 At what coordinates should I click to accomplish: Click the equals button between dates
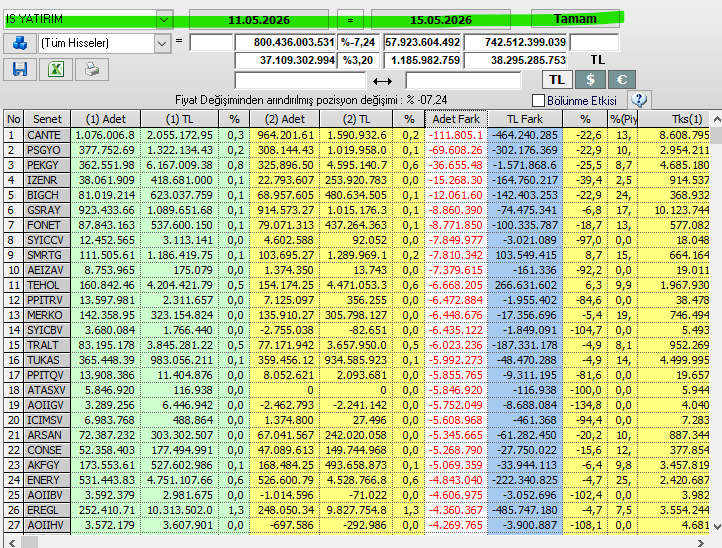click(x=350, y=20)
